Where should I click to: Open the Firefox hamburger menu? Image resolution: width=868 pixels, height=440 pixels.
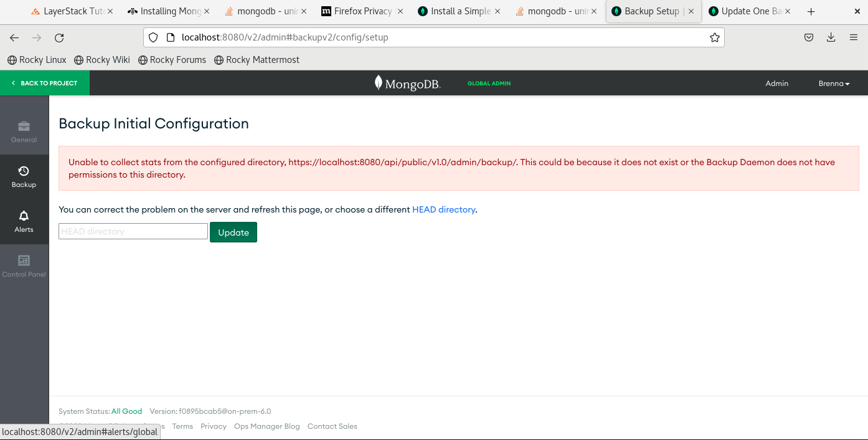pyautogui.click(x=854, y=37)
